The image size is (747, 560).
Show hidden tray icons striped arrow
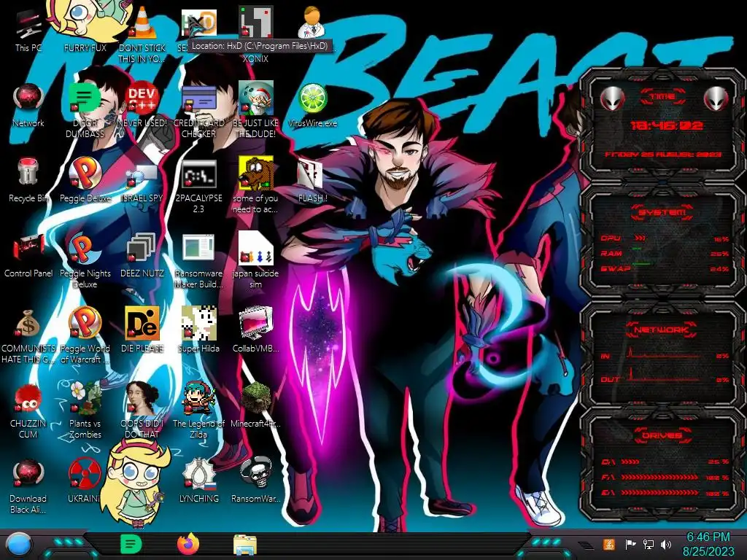(587, 545)
